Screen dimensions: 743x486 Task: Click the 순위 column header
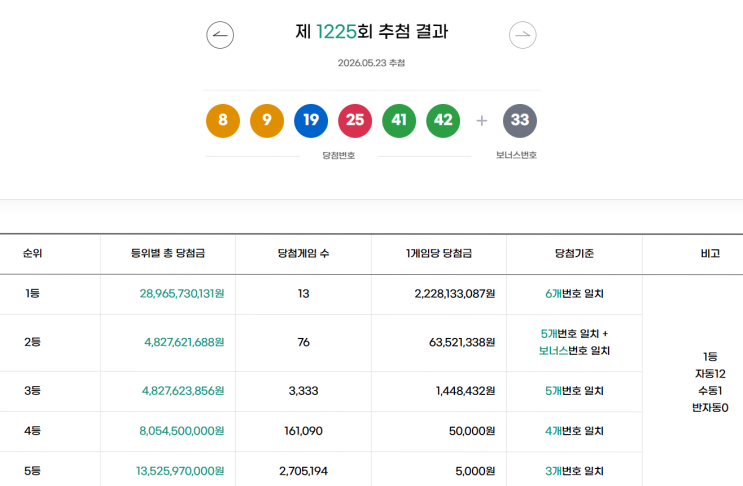[32, 253]
